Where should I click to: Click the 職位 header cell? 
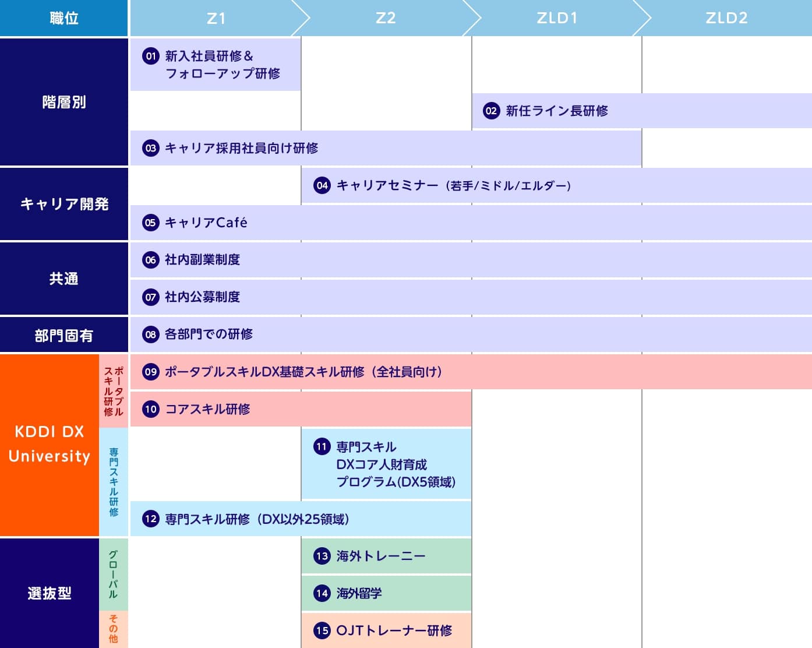coord(64,18)
